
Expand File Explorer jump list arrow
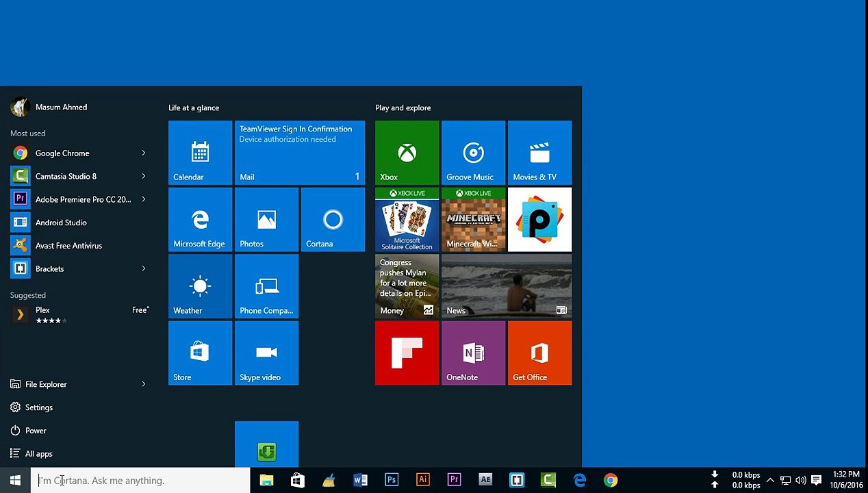[144, 384]
